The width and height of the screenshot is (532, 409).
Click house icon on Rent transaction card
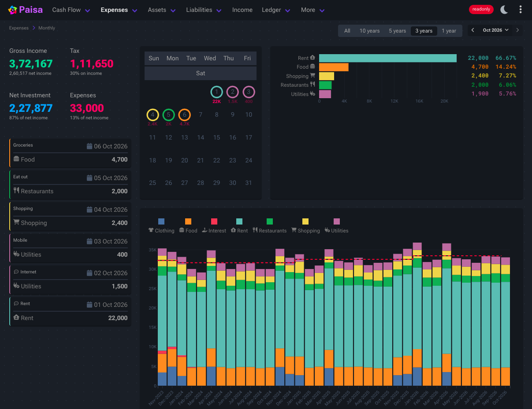[16, 317]
